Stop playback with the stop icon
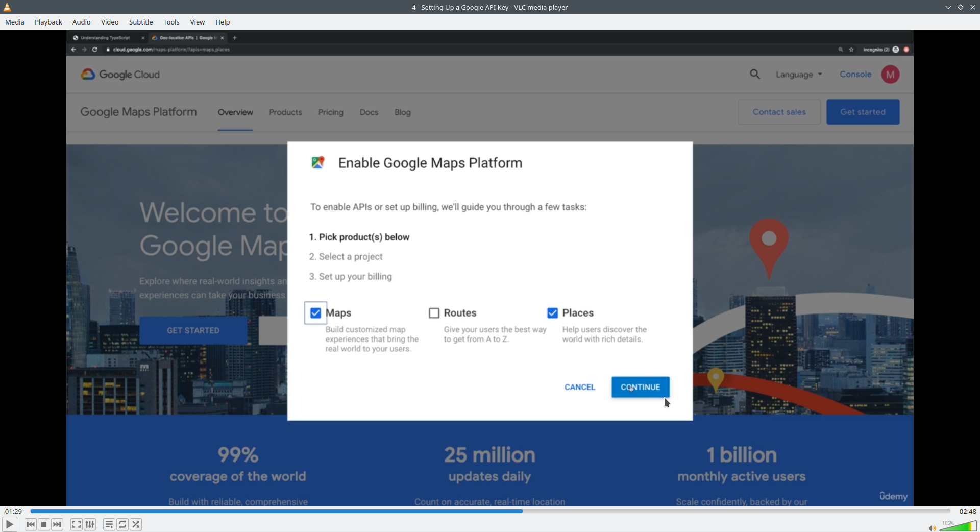The height and width of the screenshot is (532, 980). [44, 524]
